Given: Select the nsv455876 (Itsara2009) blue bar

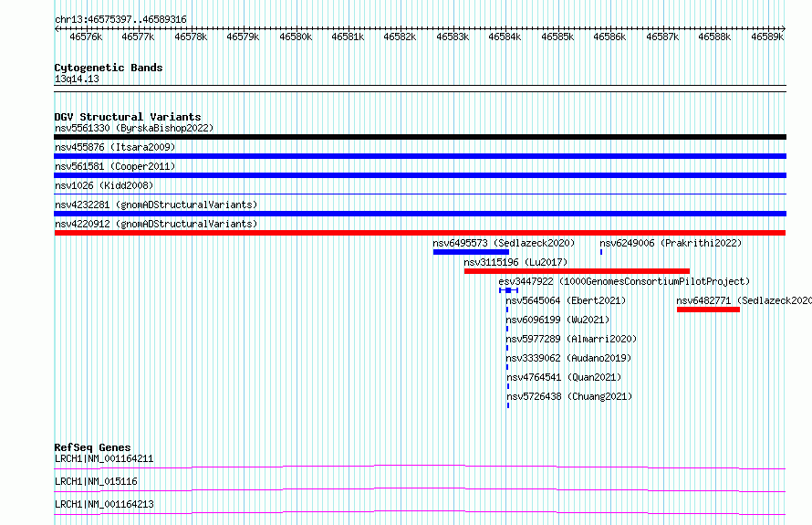Looking at the screenshot, I should tap(420, 156).
